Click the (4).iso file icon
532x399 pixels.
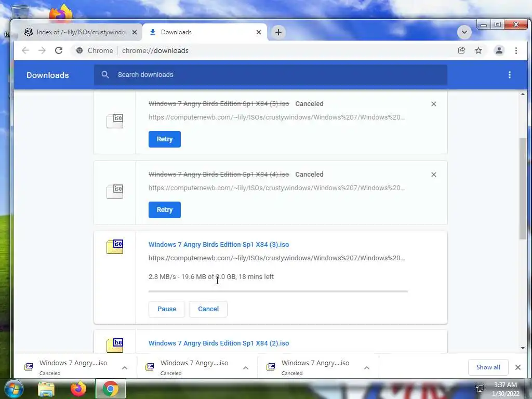coord(115,191)
